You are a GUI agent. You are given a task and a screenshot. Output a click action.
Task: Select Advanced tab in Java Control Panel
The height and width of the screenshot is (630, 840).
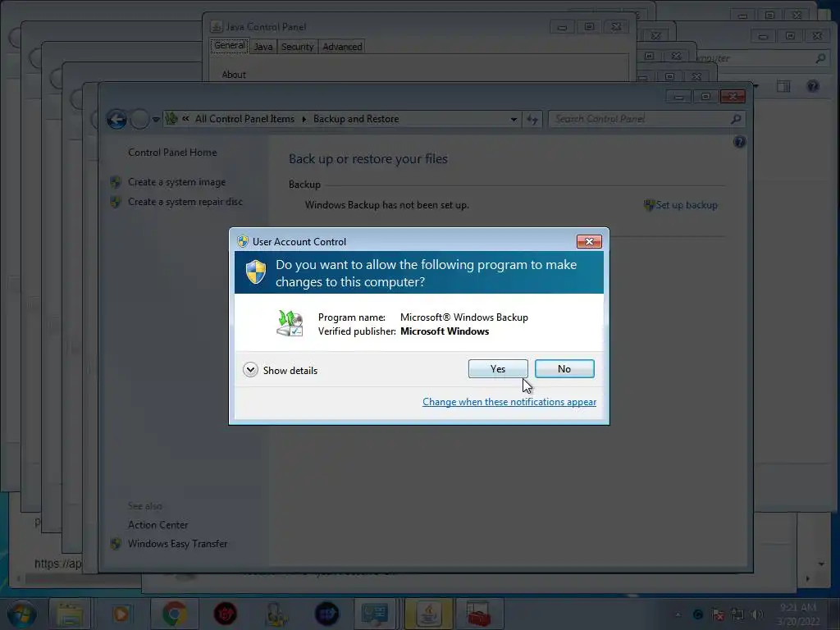(x=342, y=47)
